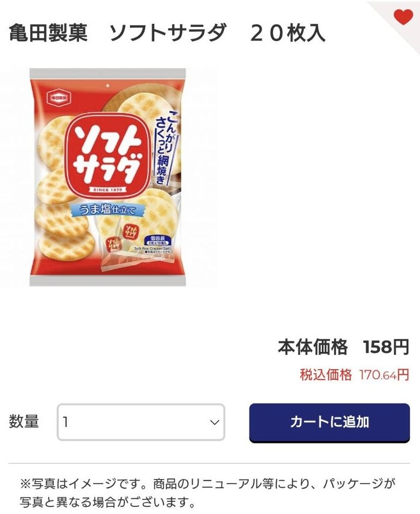The width and height of the screenshot is (420, 514).
Task: Open the ソフトサラダ product package image
Action: [108, 177]
